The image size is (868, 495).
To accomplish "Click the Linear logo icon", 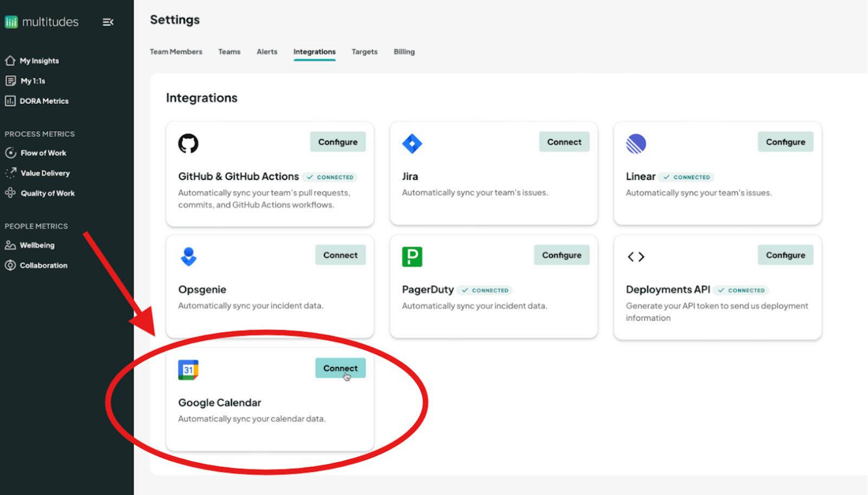I will coord(636,144).
